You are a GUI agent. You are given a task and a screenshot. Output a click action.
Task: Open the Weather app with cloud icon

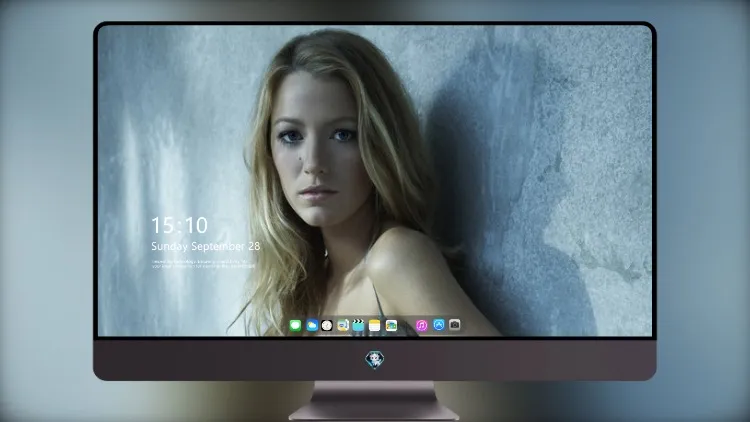(x=312, y=326)
